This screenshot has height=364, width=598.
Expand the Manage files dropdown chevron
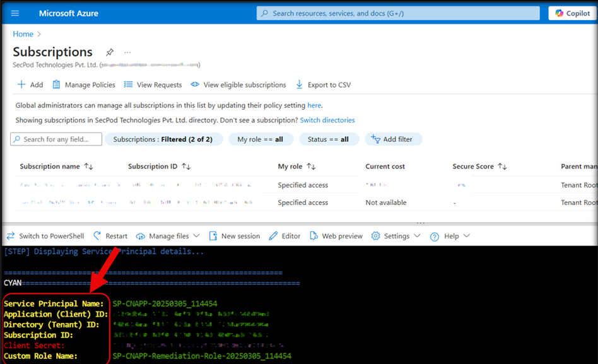pyautogui.click(x=196, y=236)
